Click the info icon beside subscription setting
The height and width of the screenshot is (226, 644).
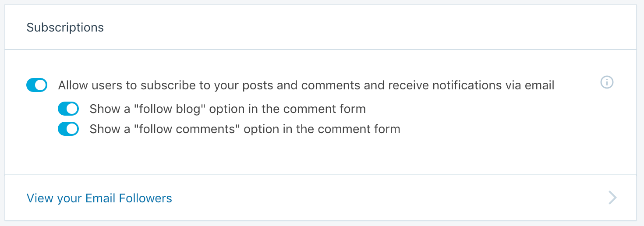point(607,82)
